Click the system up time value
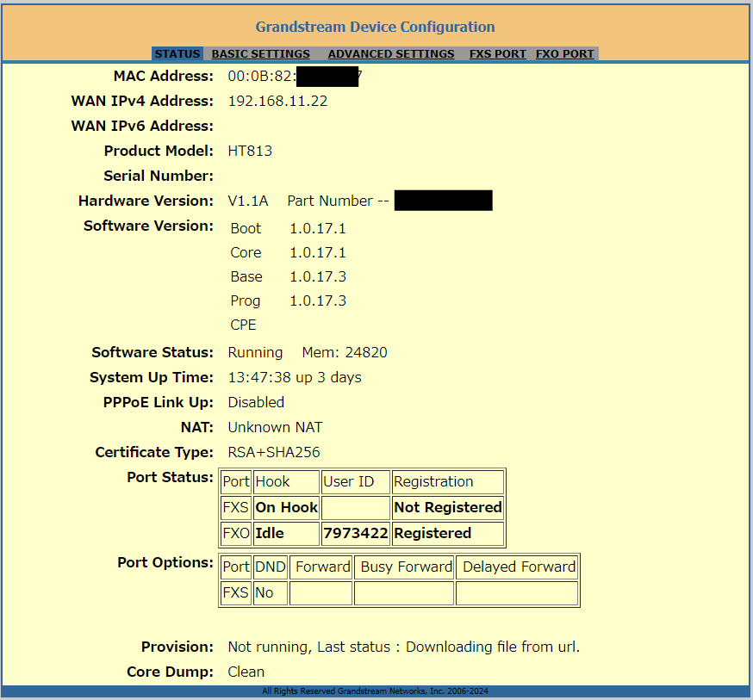Image resolution: width=753 pixels, height=700 pixels. (x=295, y=378)
